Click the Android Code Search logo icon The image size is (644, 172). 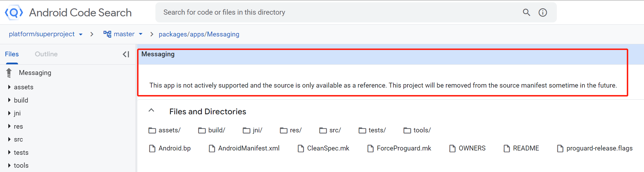point(14,12)
